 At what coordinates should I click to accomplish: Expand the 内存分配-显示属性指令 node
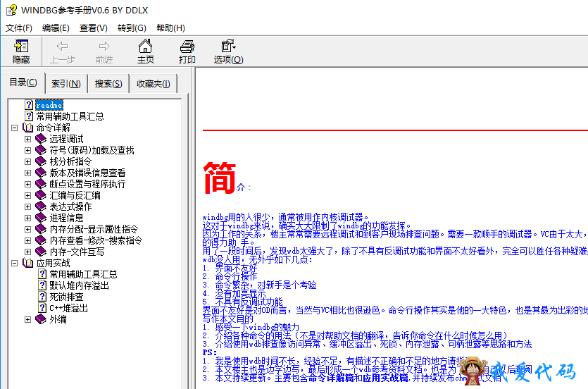point(27,229)
